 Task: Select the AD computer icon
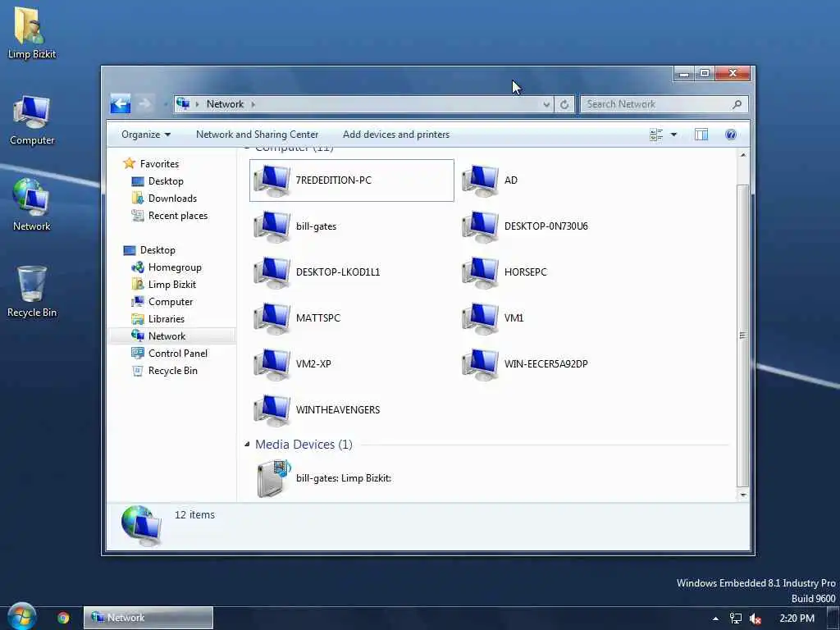click(480, 181)
